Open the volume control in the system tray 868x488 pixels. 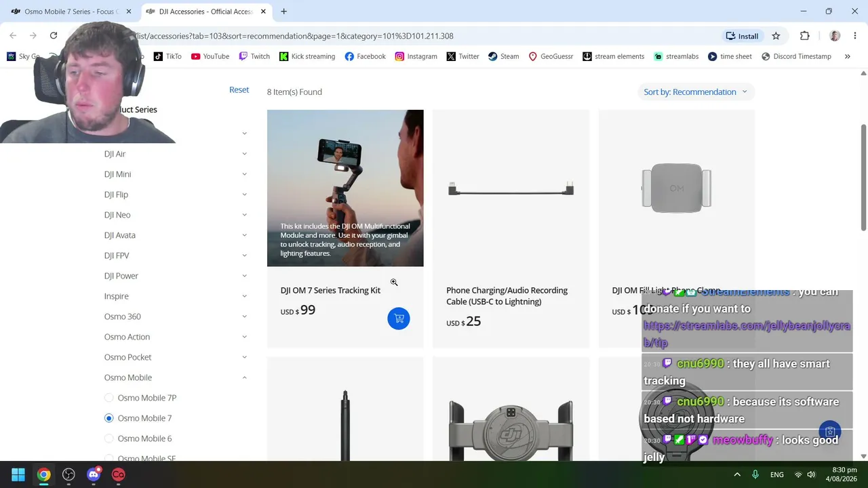(811, 474)
